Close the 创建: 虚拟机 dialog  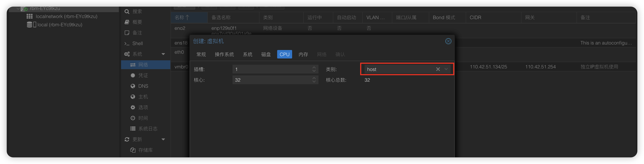coord(448,41)
